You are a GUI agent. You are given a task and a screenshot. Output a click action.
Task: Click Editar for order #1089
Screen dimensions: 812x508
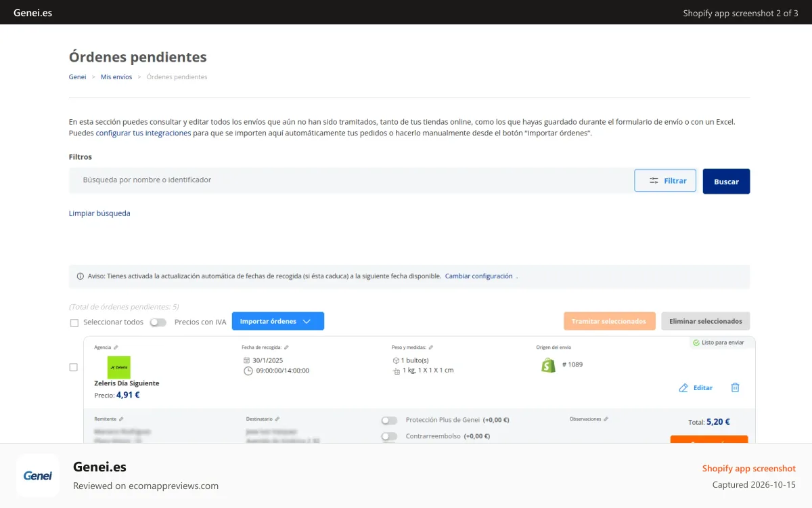click(x=696, y=388)
